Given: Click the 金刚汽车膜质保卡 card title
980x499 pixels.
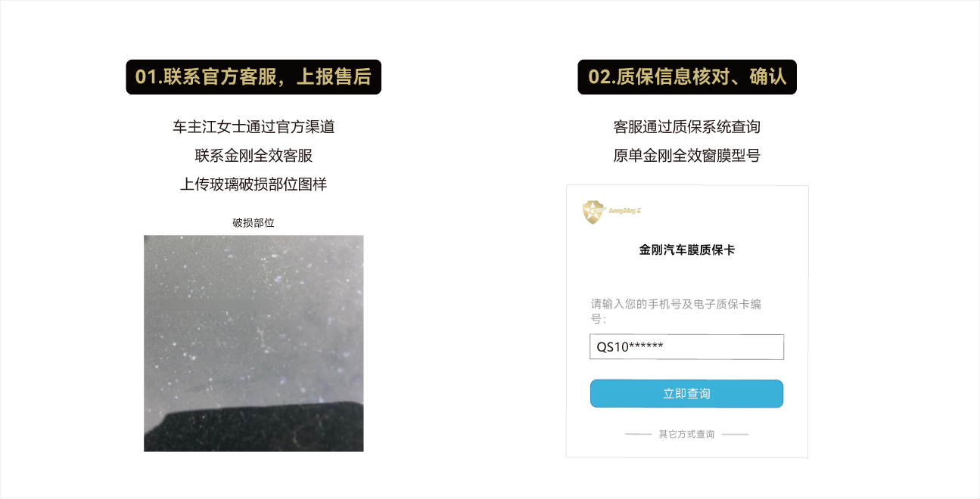Looking at the screenshot, I should tap(686, 249).
